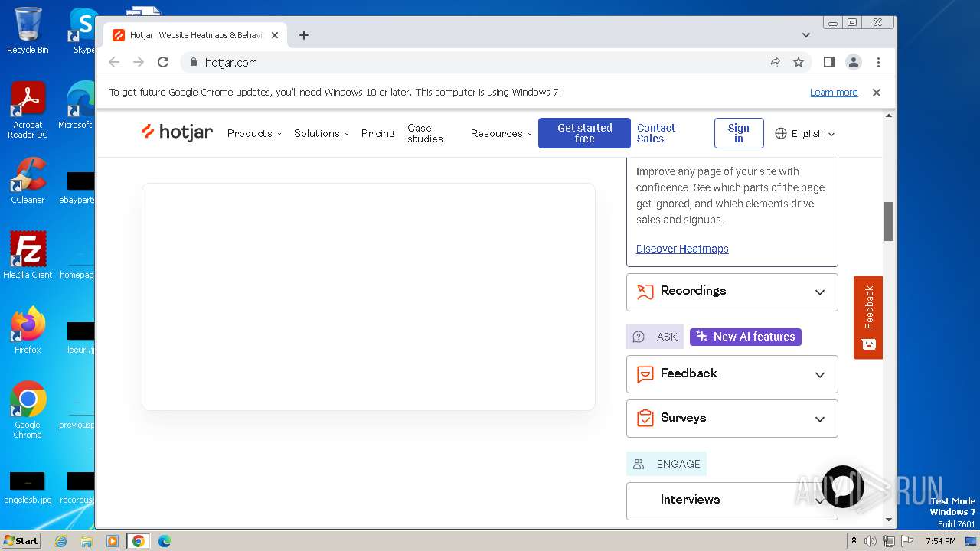
Task: Open Chrome profile avatar
Action: (854, 62)
